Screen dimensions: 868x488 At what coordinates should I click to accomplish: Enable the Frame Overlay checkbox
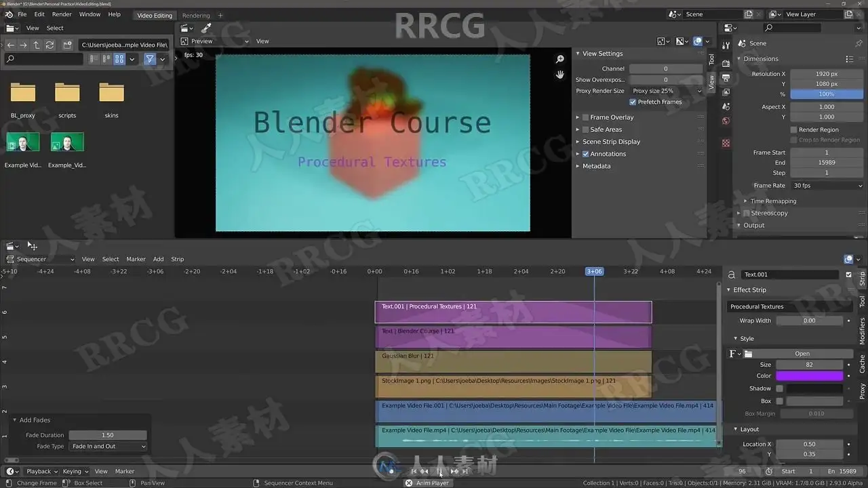tap(586, 117)
